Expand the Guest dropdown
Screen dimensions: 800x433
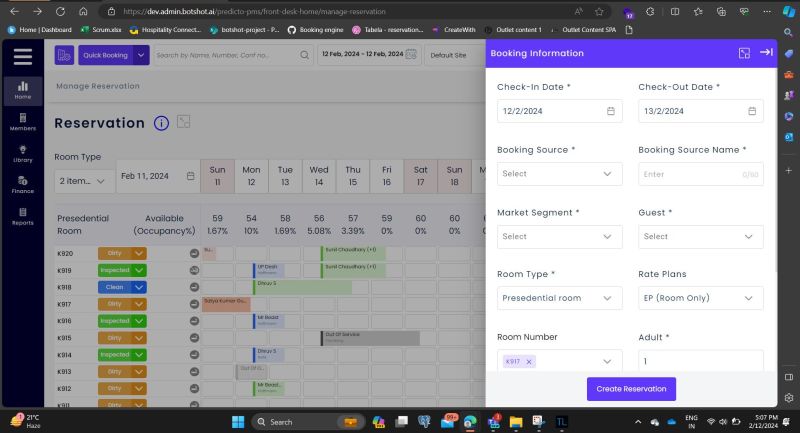[x=700, y=237]
